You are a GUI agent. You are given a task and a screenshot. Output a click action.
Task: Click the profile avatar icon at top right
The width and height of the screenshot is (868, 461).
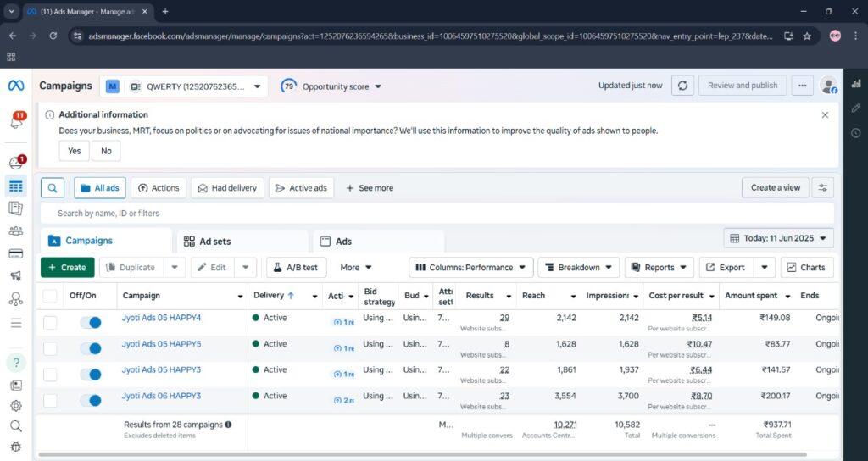click(829, 86)
